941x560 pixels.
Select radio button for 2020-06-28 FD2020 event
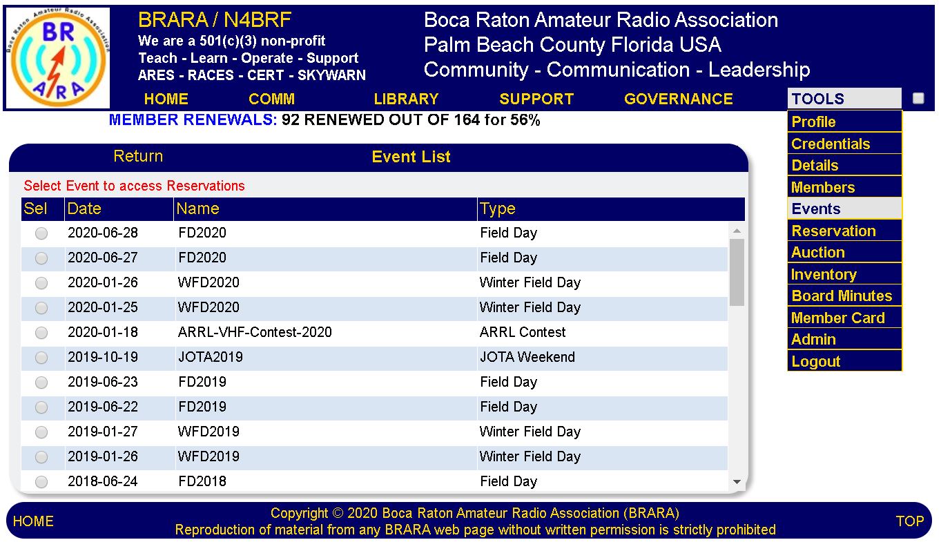pos(41,233)
